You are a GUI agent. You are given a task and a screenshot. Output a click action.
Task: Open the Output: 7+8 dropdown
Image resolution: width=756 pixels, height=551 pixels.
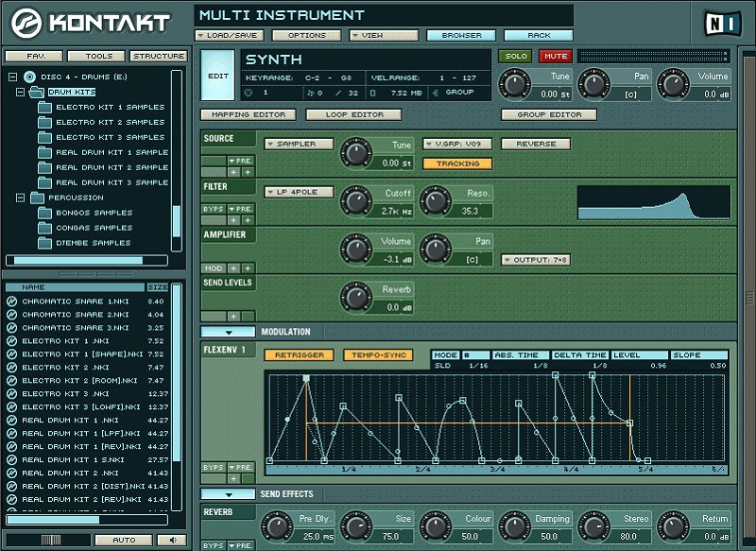[535, 259]
